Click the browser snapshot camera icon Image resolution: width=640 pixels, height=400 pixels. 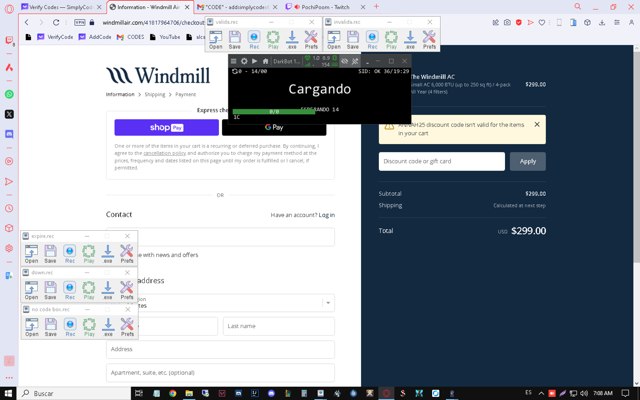507,22
